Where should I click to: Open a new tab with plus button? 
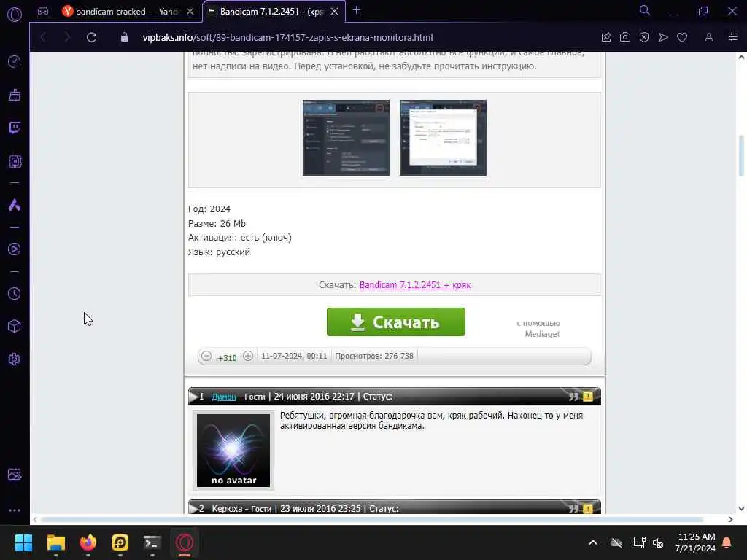tap(356, 10)
